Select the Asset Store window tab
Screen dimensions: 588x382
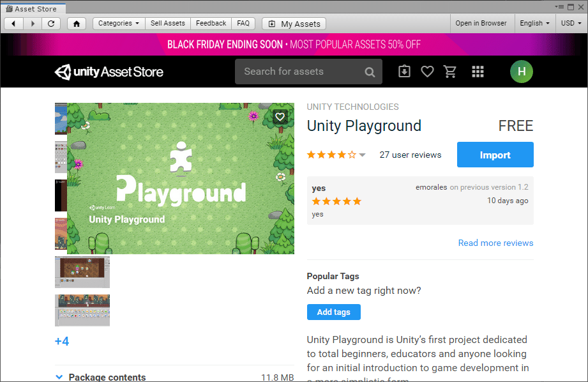pyautogui.click(x=33, y=9)
